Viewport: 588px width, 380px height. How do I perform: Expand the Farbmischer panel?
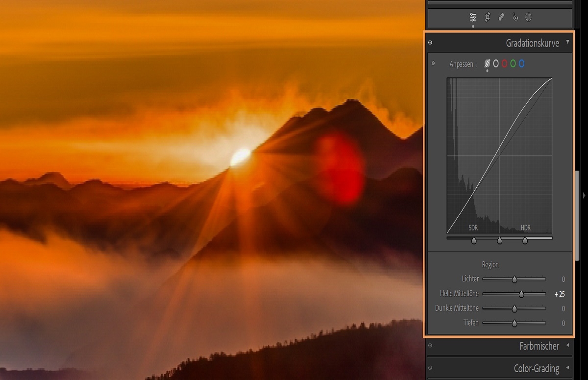568,345
